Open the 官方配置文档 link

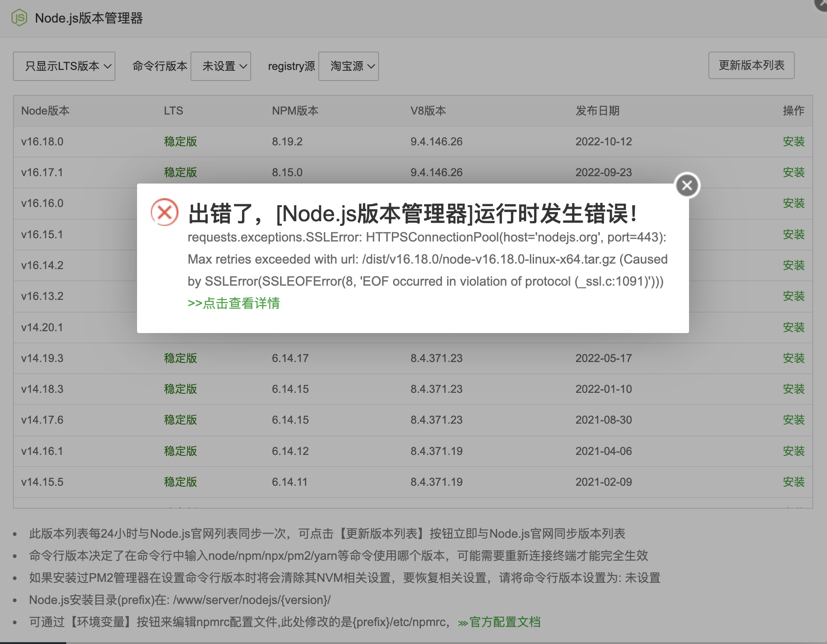coord(499,622)
